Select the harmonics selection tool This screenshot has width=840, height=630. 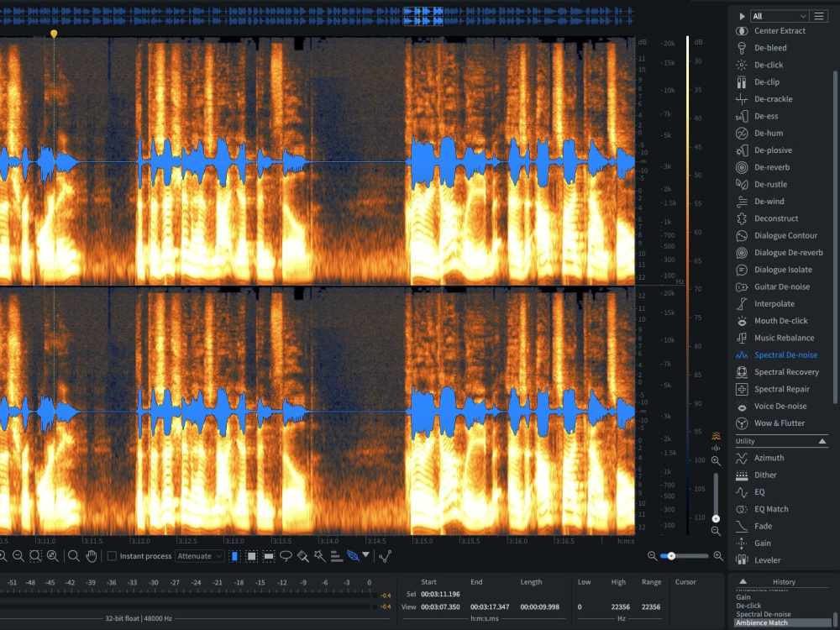(337, 556)
